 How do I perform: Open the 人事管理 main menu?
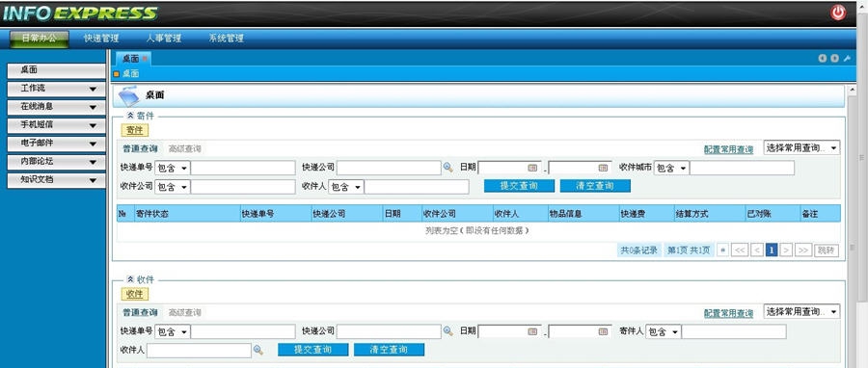pos(164,39)
